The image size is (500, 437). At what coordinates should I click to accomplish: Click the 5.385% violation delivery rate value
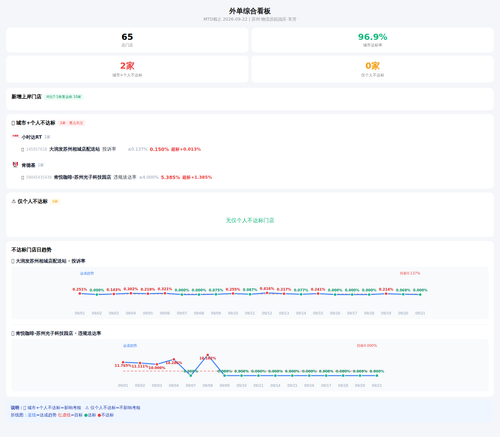click(170, 177)
